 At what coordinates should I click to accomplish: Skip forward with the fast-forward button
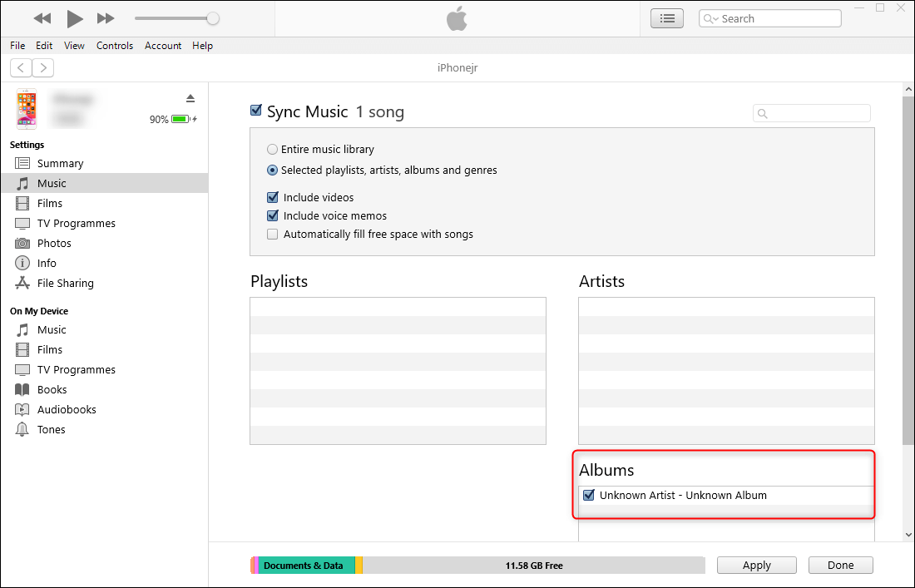pyautogui.click(x=106, y=18)
